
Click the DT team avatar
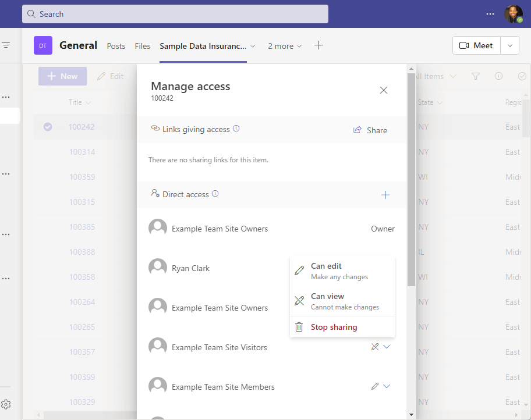point(43,45)
